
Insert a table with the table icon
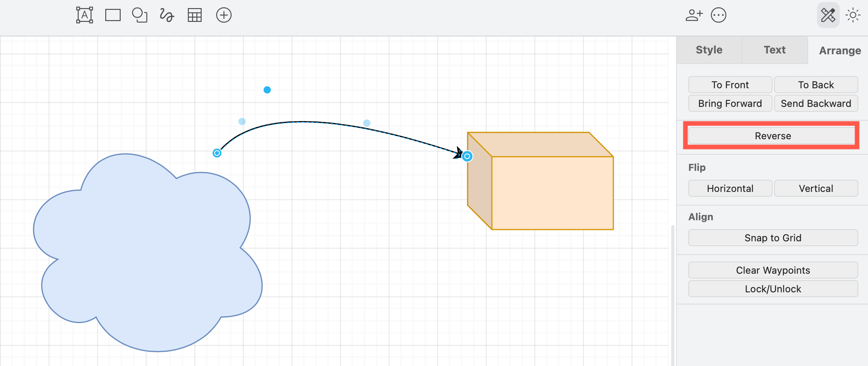pyautogui.click(x=194, y=15)
